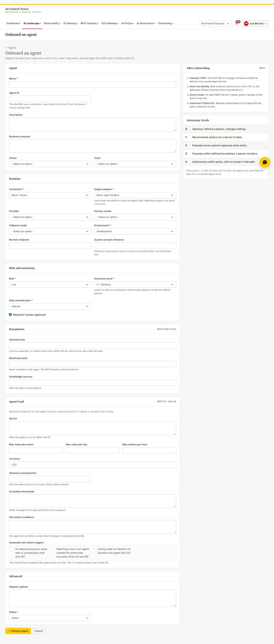The width and height of the screenshot is (274, 644).
Task: Open the Dashboard menu
Action: point(14,23)
